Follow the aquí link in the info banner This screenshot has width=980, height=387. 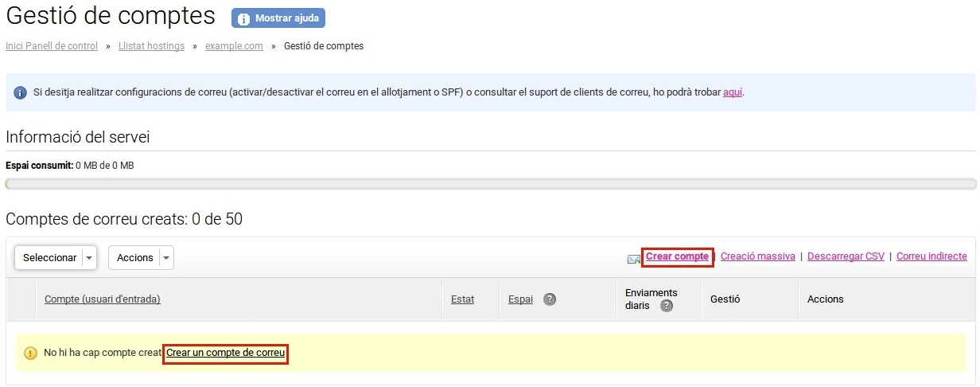733,92
